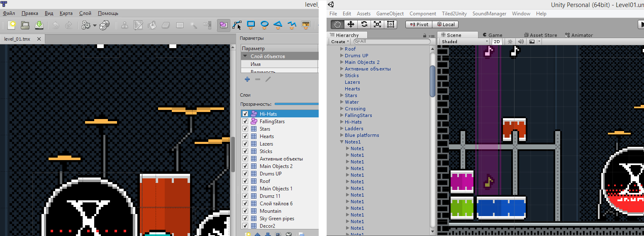Select Unity's Rect transform tool
Image resolution: width=644 pixels, height=236 pixels.
390,24
